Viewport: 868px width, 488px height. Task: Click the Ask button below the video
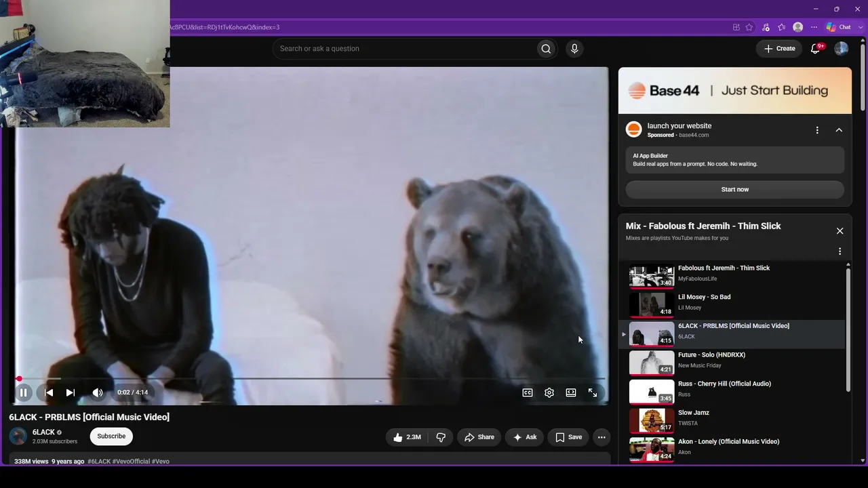point(524,437)
